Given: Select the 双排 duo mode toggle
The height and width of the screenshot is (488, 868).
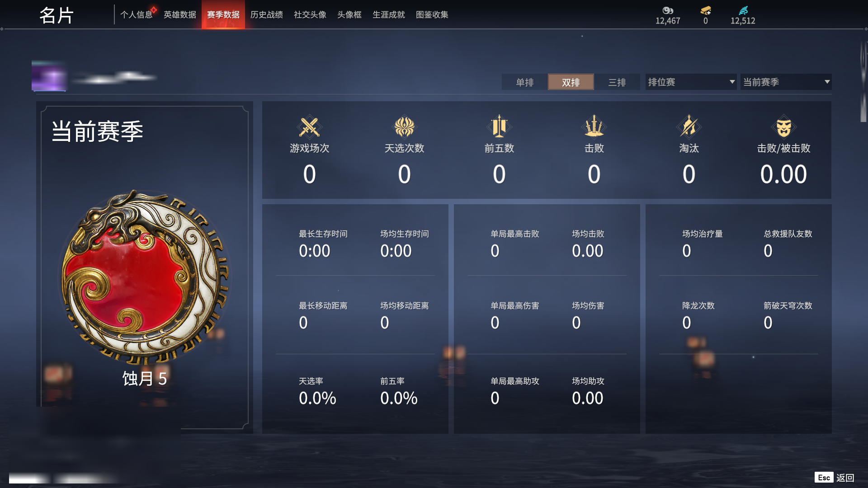Looking at the screenshot, I should 571,82.
